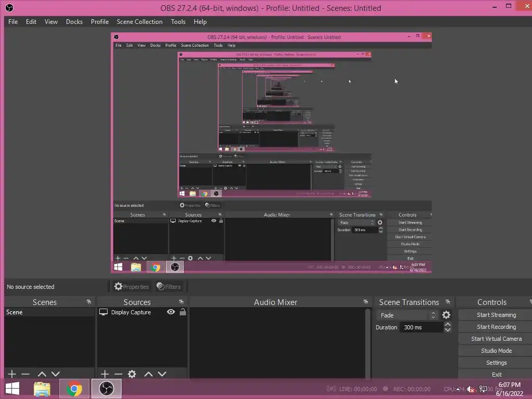Image resolution: width=532 pixels, height=399 pixels.
Task: Click Start Streaming
Action: (x=496, y=315)
